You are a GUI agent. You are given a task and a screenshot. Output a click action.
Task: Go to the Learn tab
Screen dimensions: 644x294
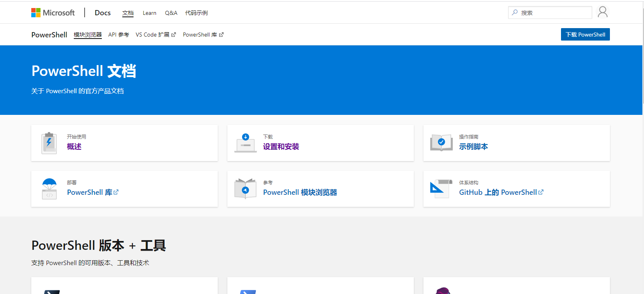click(150, 13)
